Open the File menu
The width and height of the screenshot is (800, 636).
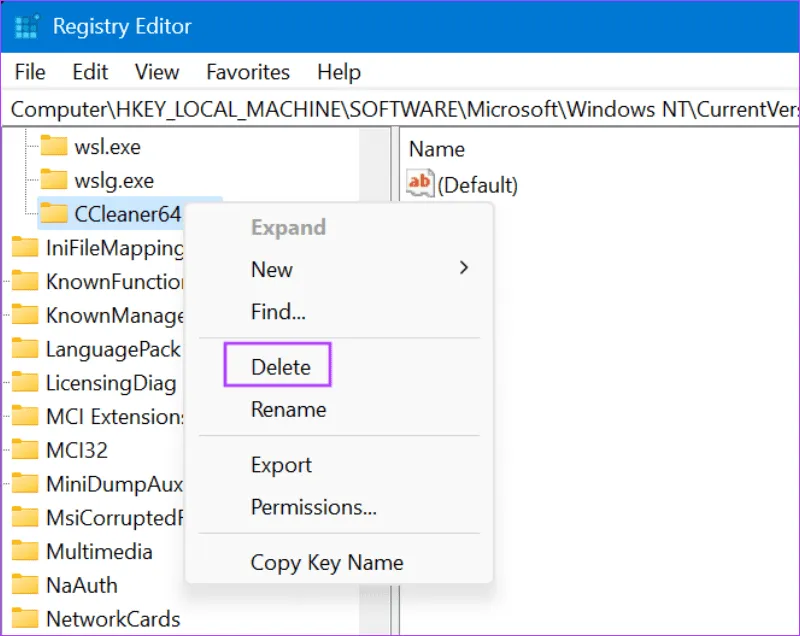(30, 72)
